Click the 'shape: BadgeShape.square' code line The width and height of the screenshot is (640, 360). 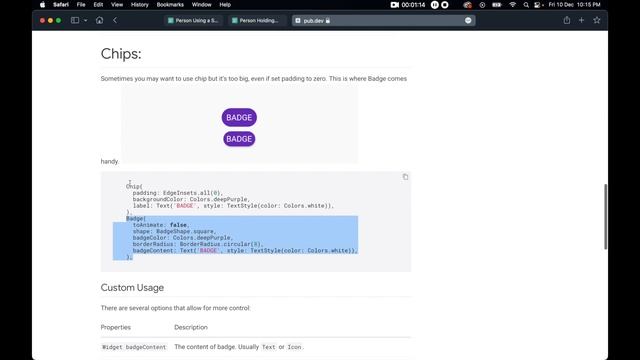pyautogui.click(x=174, y=231)
